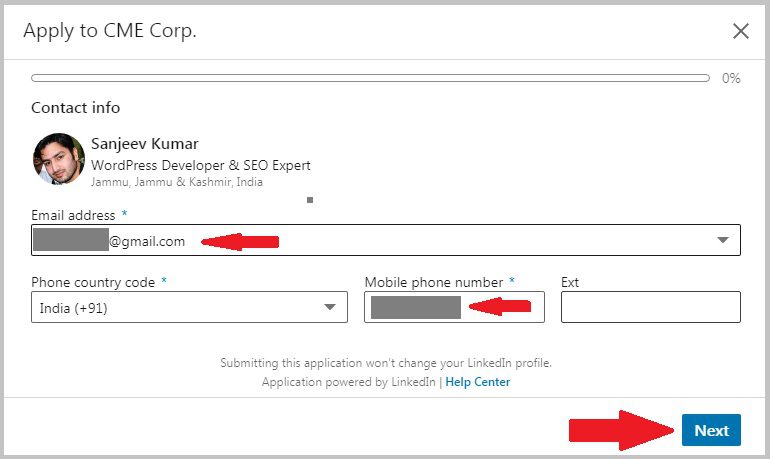Screen dimensions: 770x459
Task: Click Sanjeev Kumar's profile photo
Action: point(58,159)
